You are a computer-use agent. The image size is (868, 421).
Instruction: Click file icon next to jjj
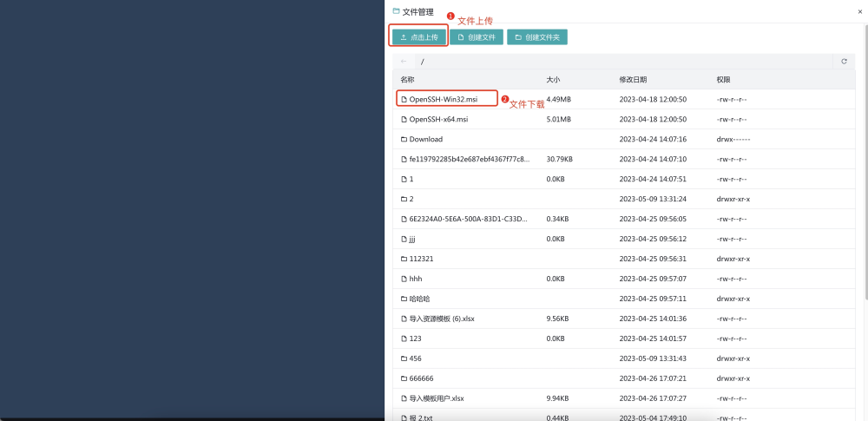point(404,239)
